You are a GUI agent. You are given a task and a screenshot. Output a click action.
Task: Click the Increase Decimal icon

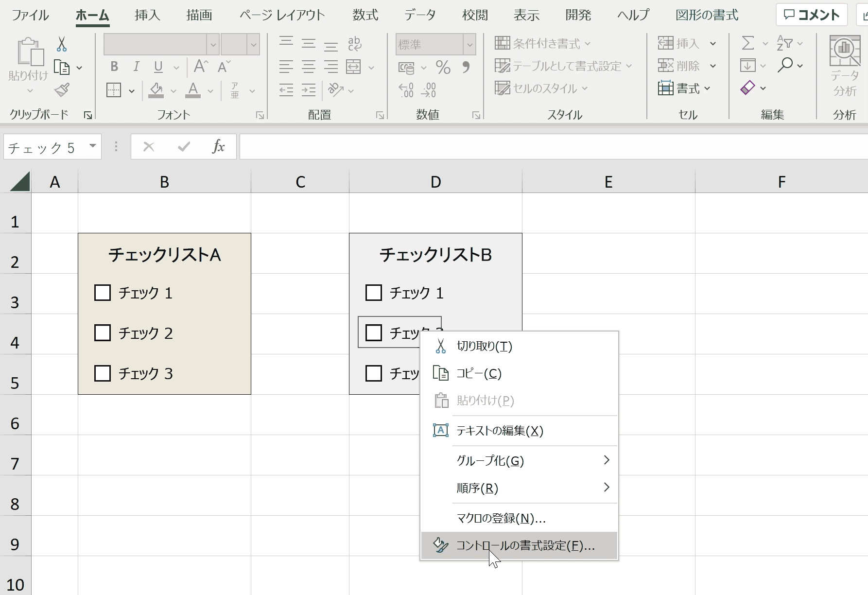(x=406, y=90)
